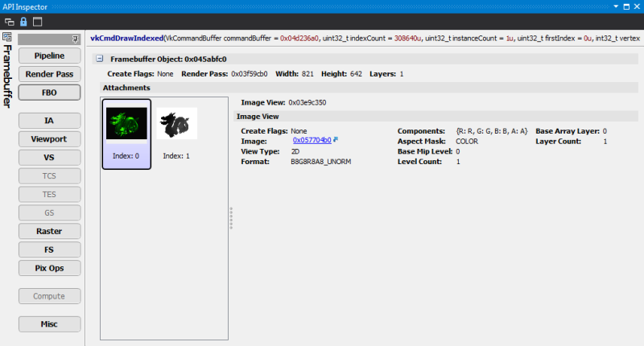Switch to the Render Pass section
Viewport: 644px width, 346px height.
49,74
